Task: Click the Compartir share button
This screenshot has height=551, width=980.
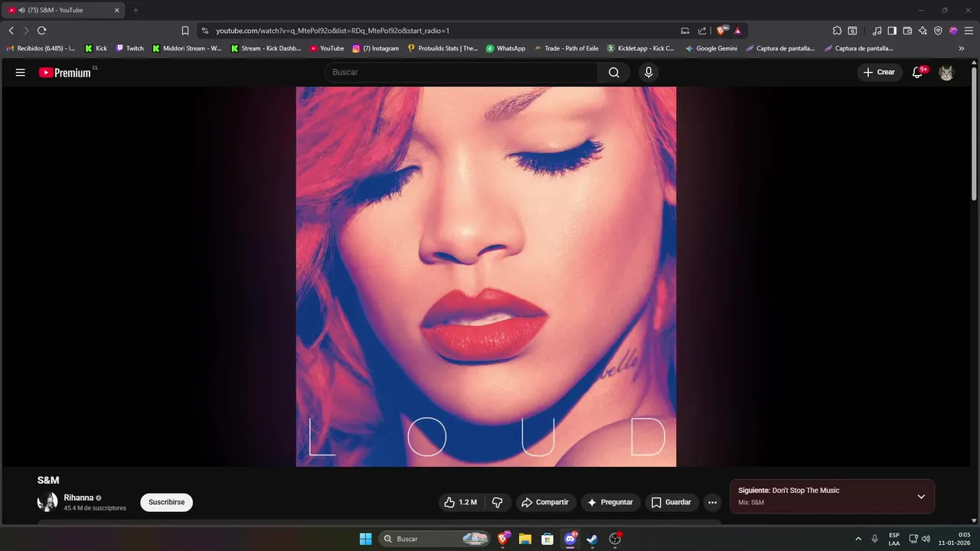Action: (544, 503)
